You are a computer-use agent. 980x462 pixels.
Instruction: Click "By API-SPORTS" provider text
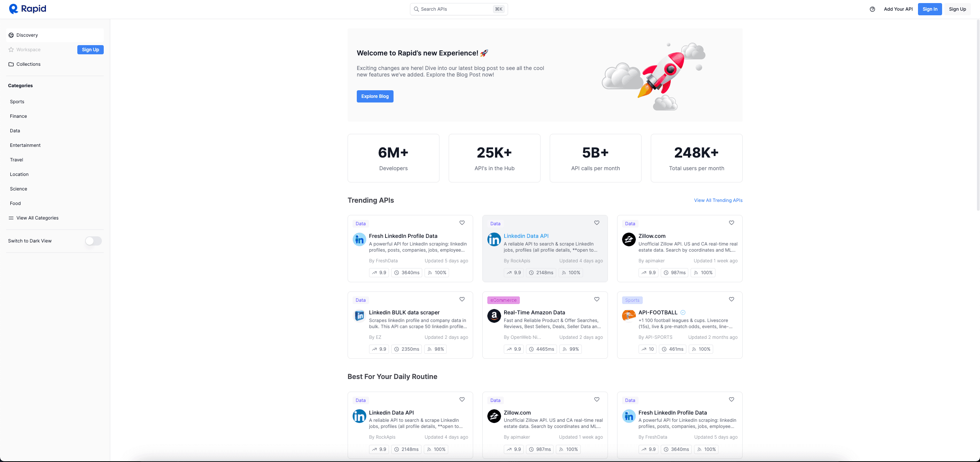pyautogui.click(x=655, y=337)
